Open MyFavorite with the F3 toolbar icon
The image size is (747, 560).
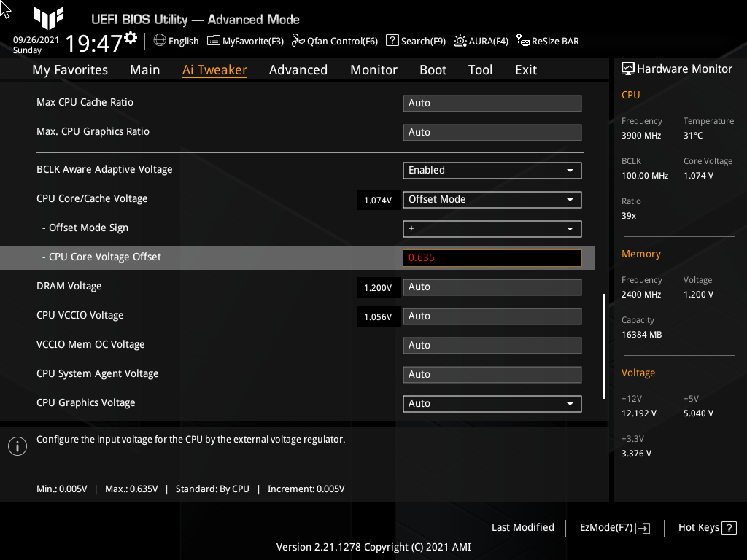(x=213, y=41)
